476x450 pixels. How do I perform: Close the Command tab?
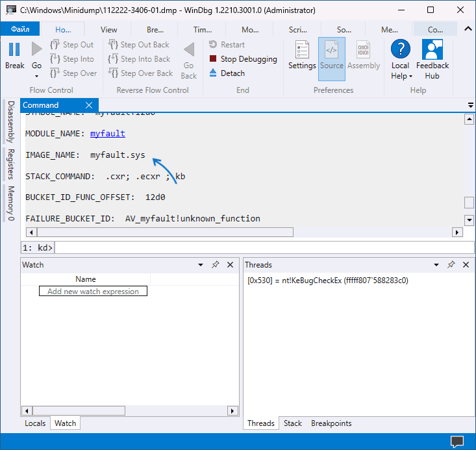[89, 105]
